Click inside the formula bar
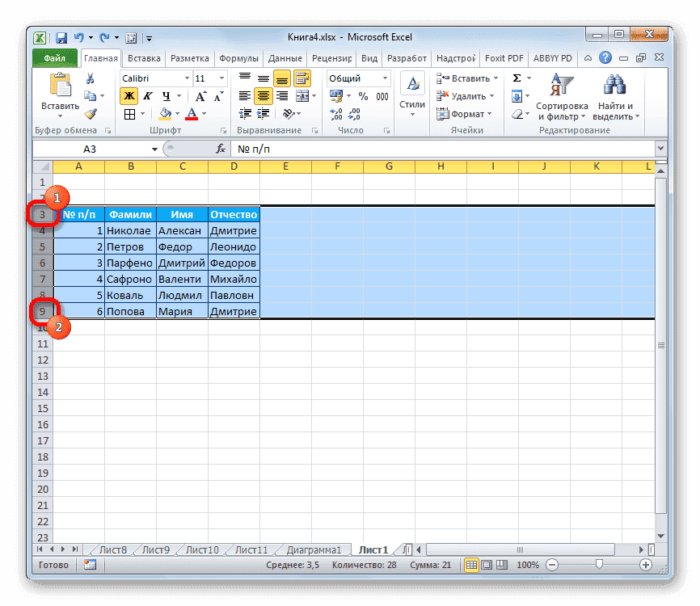The height and width of the screenshot is (606, 700). [364, 149]
